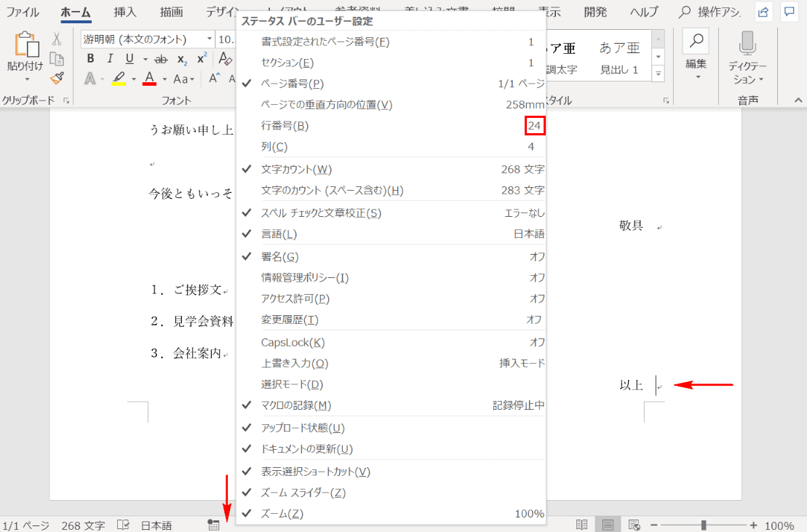
Task: Toggle アップロード状態(U) option
Action: (391, 428)
